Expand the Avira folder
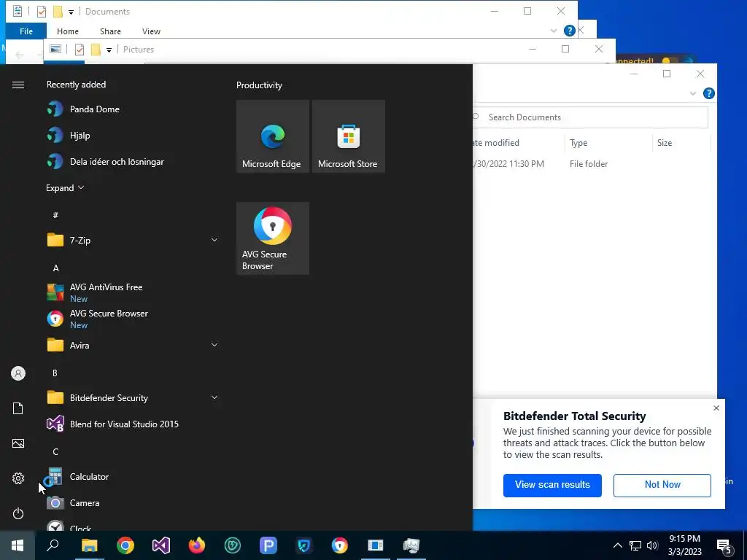 tap(214, 345)
